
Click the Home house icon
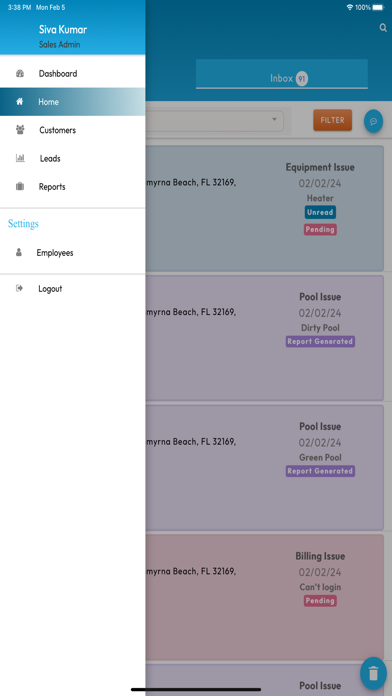tap(20, 102)
